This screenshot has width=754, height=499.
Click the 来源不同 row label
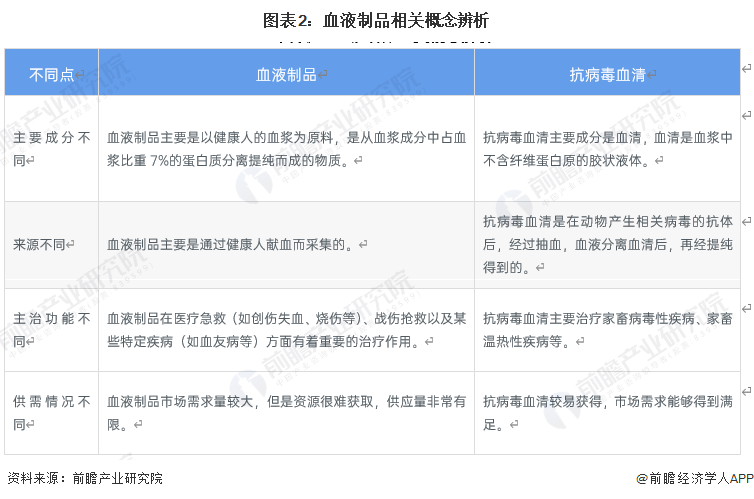tap(42, 243)
